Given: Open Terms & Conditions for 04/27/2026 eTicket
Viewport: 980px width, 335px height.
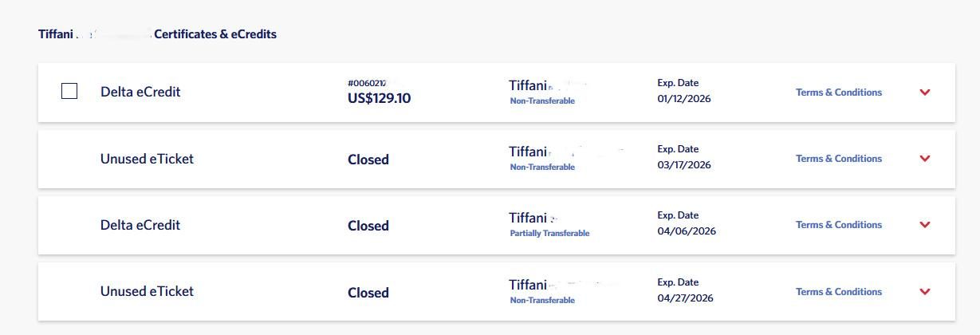Looking at the screenshot, I should (x=838, y=292).
